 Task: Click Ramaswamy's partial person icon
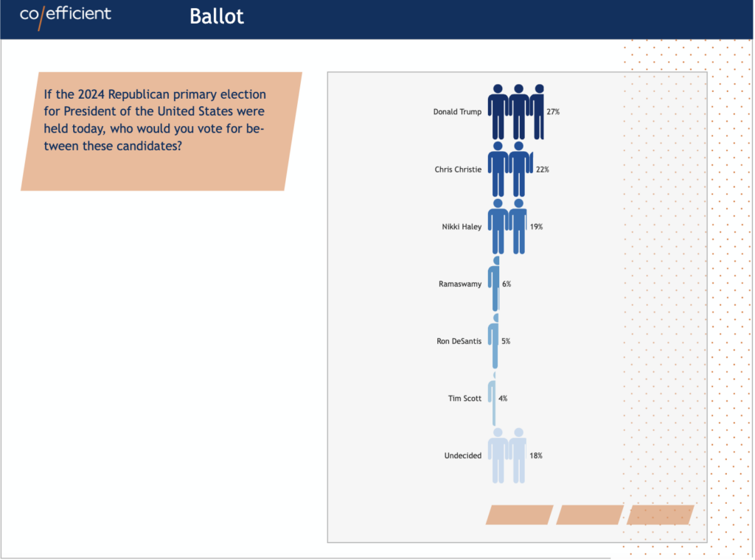493,284
